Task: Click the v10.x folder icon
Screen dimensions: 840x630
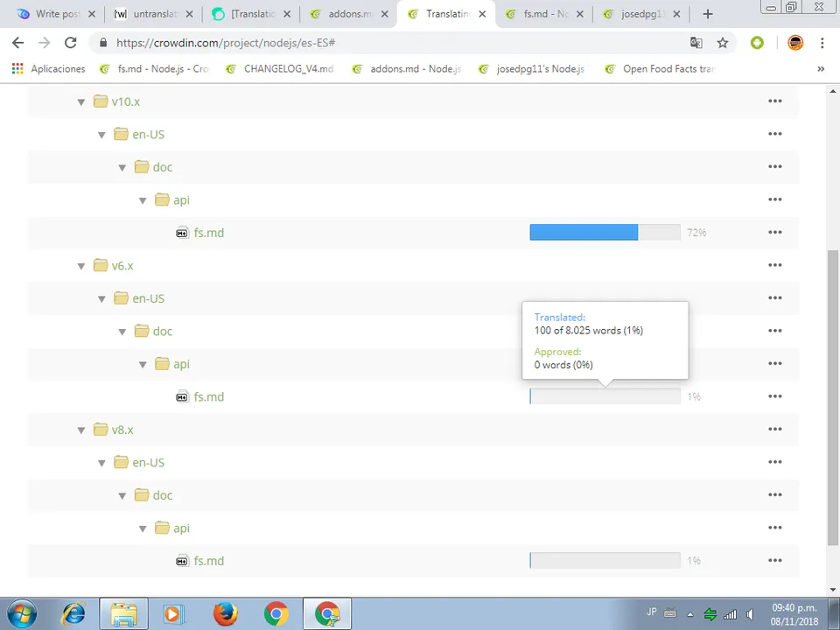Action: point(100,101)
